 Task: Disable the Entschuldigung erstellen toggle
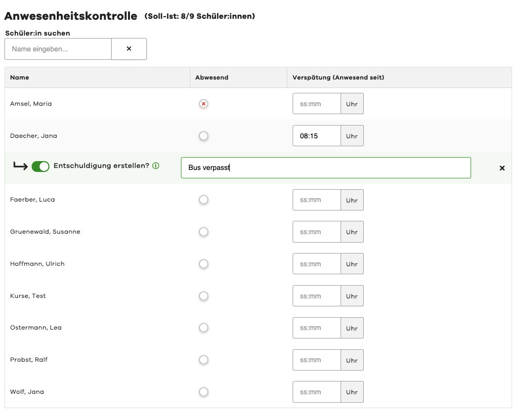[41, 166]
